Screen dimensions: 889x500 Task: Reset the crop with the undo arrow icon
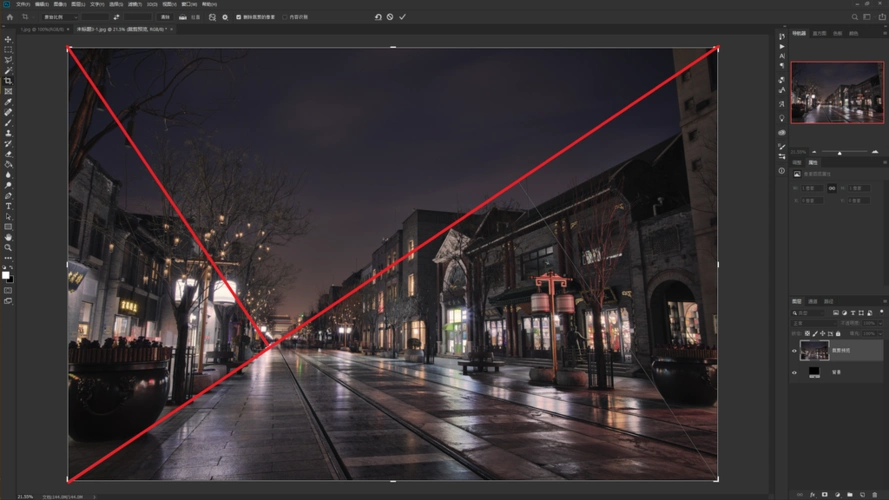[x=378, y=17]
